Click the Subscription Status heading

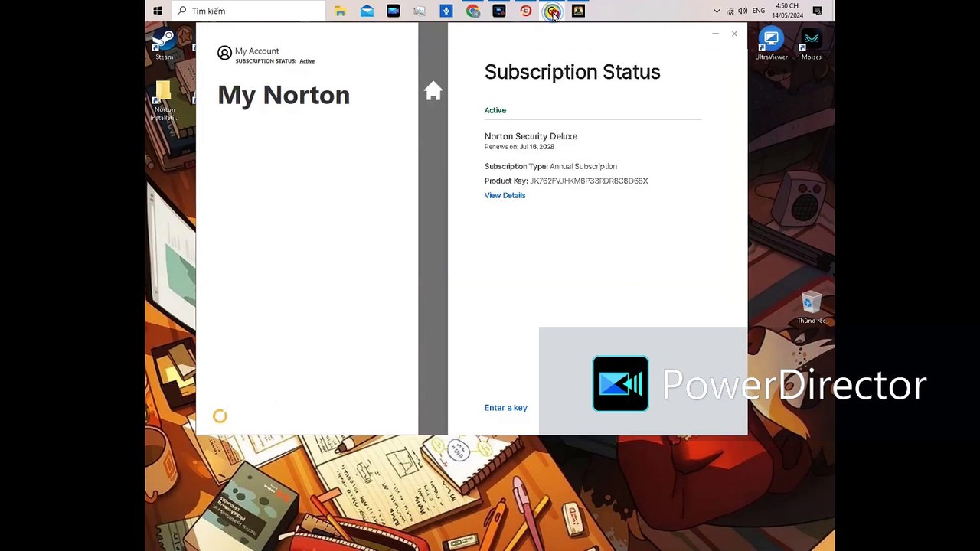pyautogui.click(x=572, y=72)
